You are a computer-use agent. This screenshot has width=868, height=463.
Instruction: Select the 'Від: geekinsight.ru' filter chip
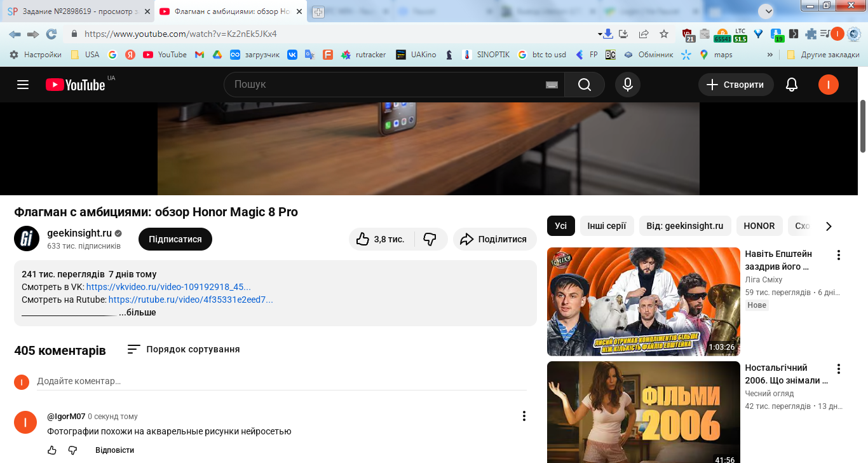[x=685, y=226]
